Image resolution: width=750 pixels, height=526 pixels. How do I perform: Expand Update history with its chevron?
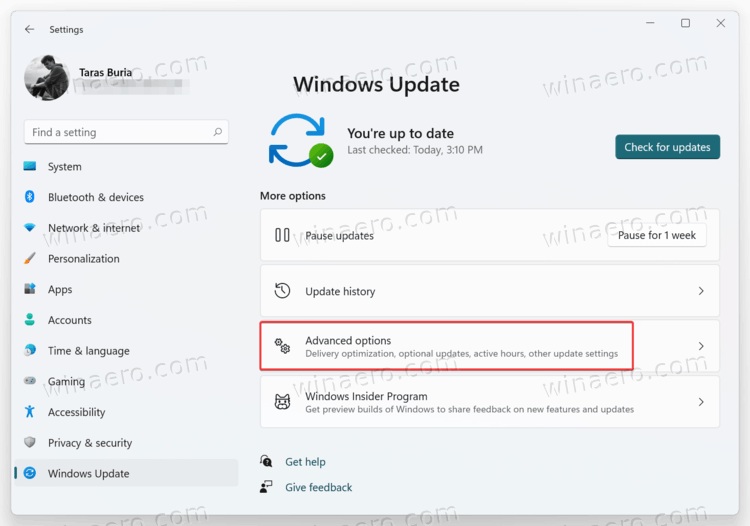[x=701, y=291]
